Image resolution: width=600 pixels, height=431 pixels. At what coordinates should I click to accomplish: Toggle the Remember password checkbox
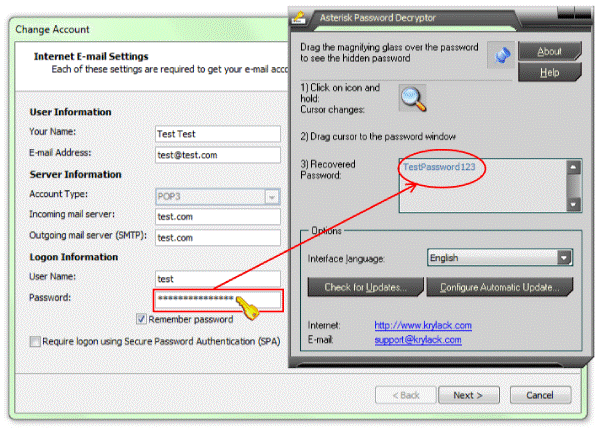[141, 319]
